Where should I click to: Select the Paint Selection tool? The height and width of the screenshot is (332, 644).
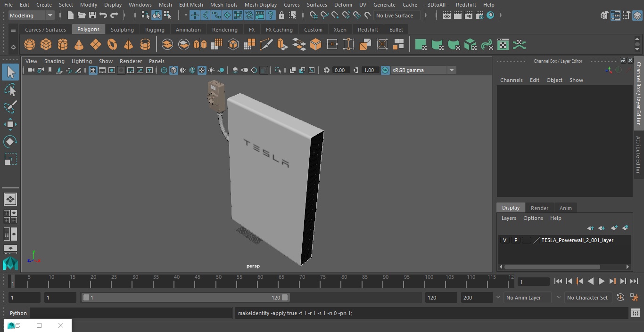(10, 107)
